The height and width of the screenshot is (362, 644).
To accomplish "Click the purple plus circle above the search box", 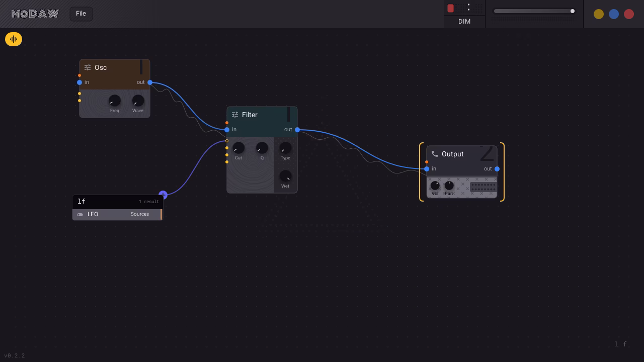I will pyautogui.click(x=163, y=195).
